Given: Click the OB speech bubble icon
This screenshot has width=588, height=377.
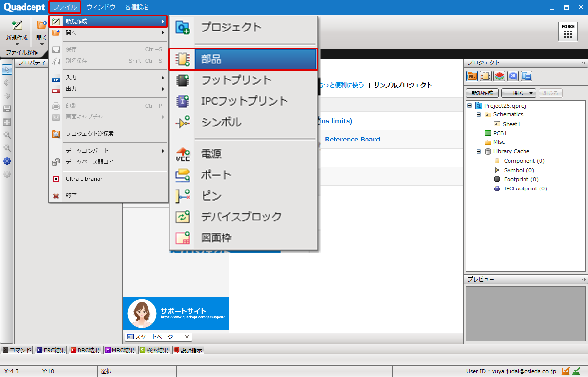Looking at the screenshot, I should coord(512,76).
